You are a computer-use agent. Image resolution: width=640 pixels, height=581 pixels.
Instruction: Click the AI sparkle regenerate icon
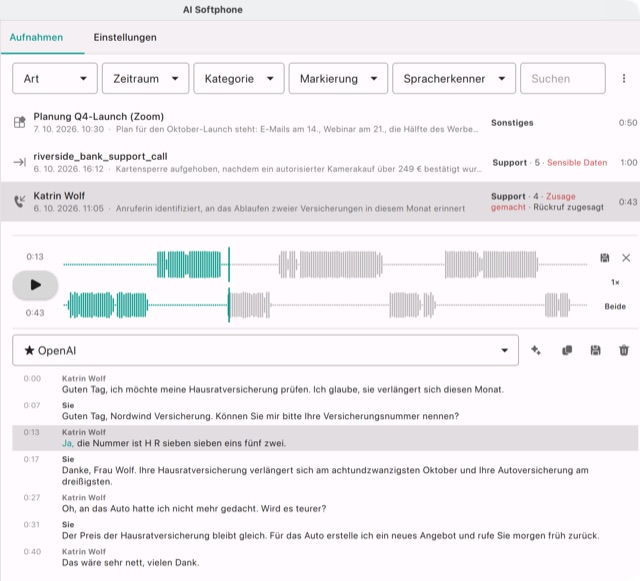click(x=536, y=350)
